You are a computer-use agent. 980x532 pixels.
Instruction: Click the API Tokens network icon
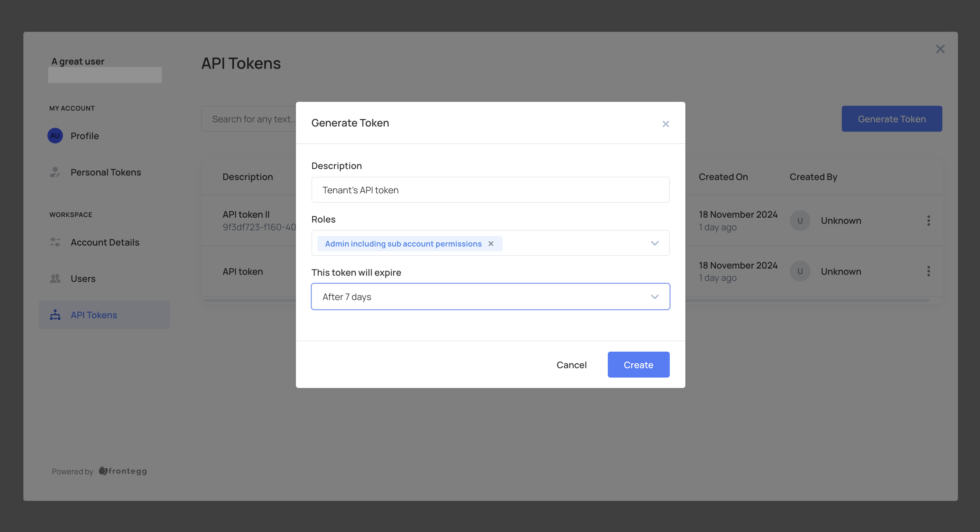pyautogui.click(x=55, y=315)
